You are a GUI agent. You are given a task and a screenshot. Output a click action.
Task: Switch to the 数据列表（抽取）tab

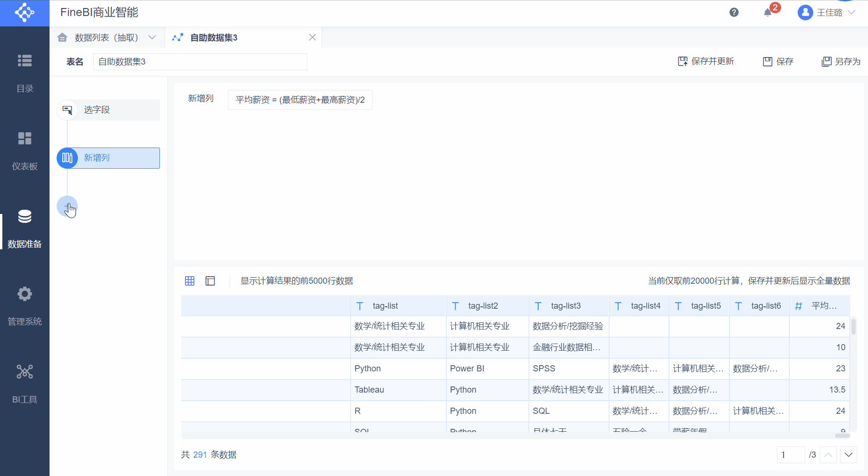point(107,38)
